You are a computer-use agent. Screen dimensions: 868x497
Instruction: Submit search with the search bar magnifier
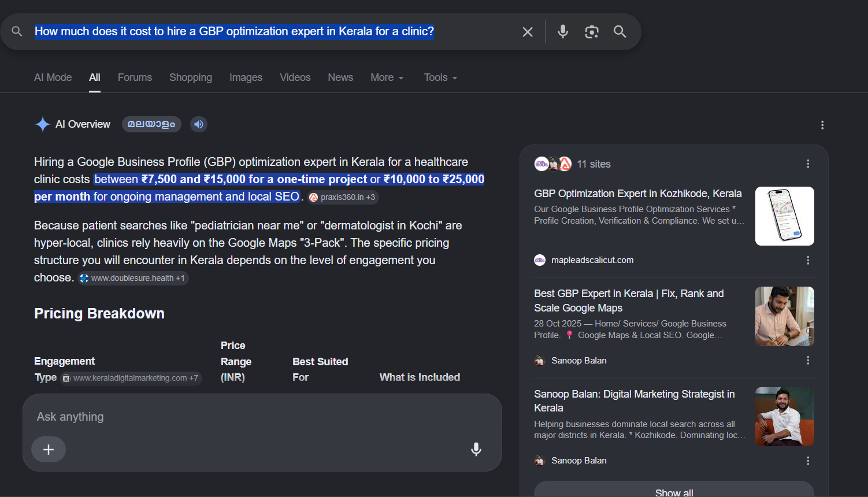620,32
